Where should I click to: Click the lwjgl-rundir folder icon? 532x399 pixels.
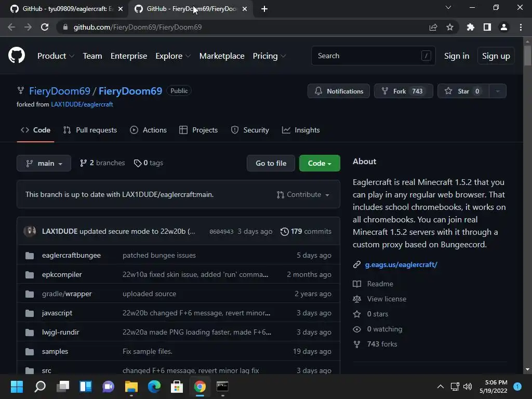tap(30, 332)
